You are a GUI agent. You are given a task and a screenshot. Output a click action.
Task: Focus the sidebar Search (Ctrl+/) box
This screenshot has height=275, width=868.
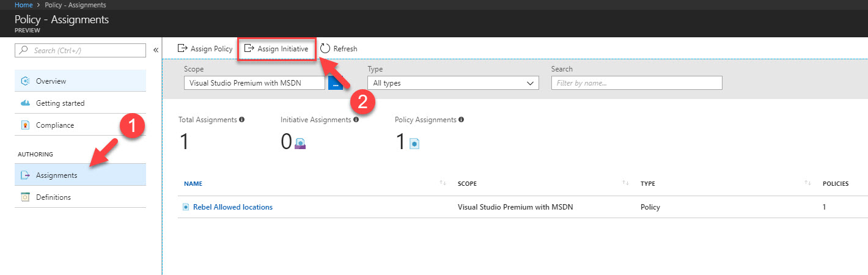tap(81, 50)
